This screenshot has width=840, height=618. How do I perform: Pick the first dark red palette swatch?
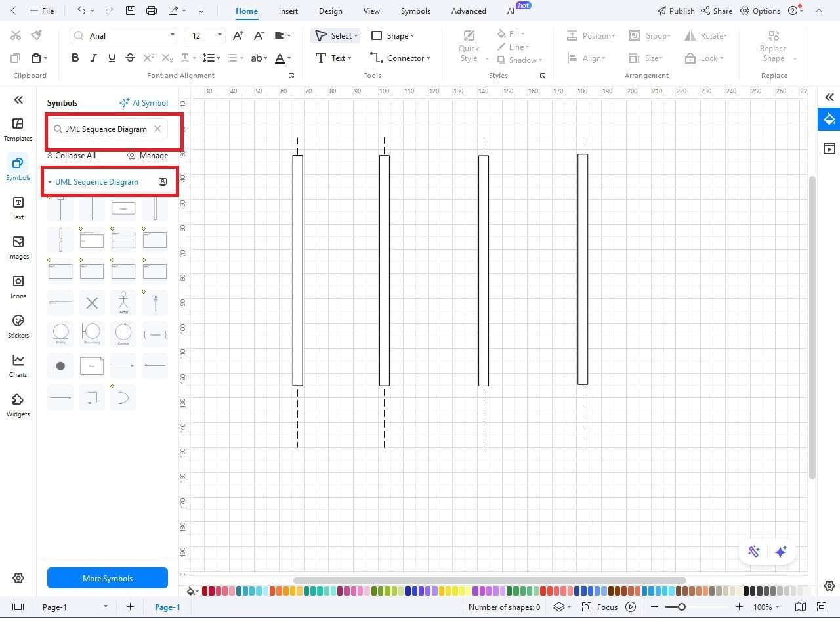tap(205, 591)
